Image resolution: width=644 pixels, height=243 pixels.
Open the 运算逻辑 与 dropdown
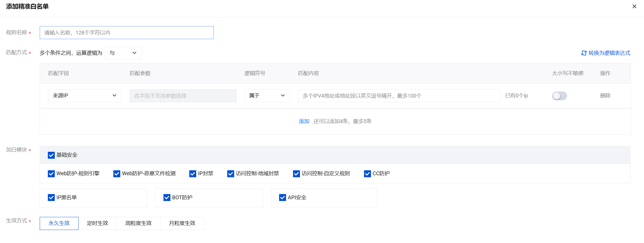coord(123,53)
